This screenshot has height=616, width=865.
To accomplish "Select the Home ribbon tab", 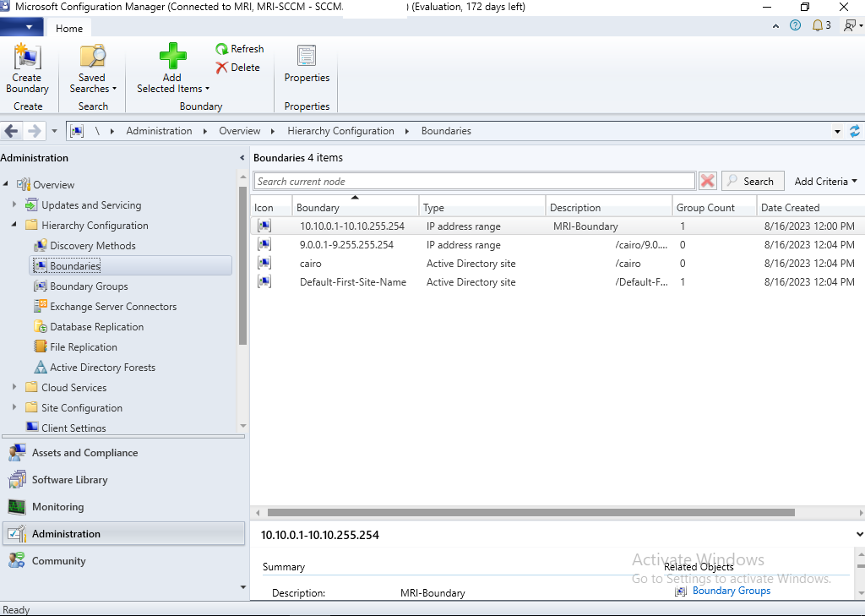I will point(69,29).
